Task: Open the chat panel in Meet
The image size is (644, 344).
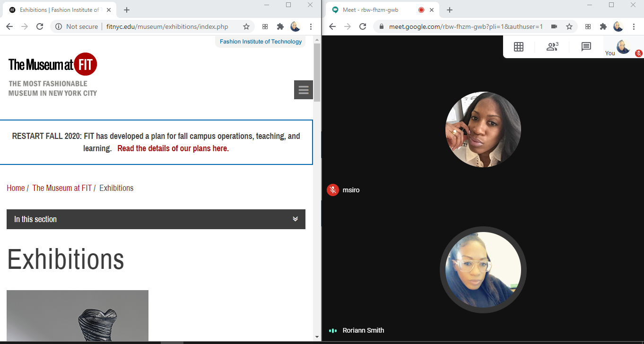Action: click(586, 47)
